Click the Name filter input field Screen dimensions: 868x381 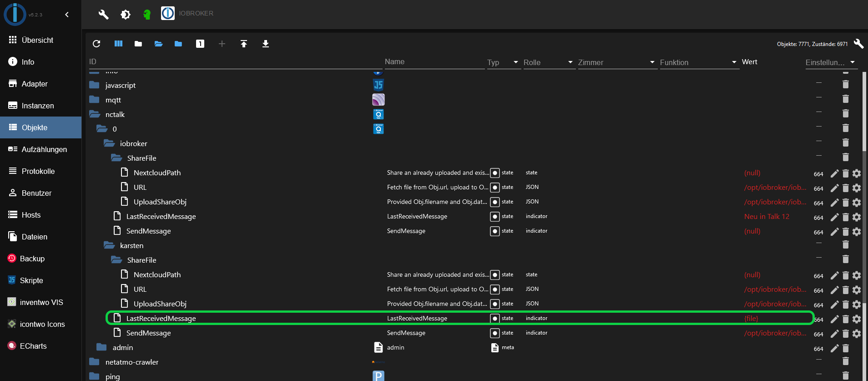pos(434,62)
